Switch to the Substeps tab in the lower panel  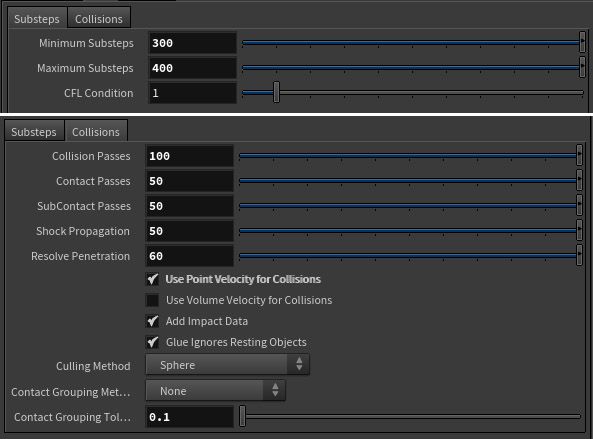click(x=34, y=131)
